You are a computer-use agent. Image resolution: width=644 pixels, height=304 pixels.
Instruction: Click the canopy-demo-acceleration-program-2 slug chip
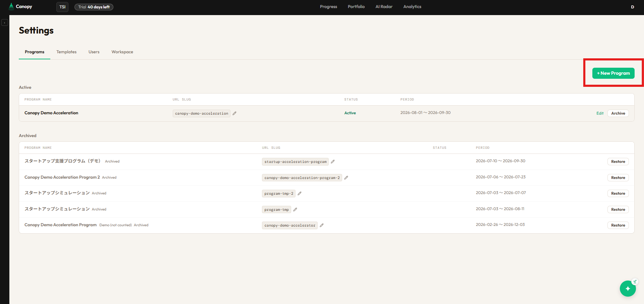tap(302, 178)
